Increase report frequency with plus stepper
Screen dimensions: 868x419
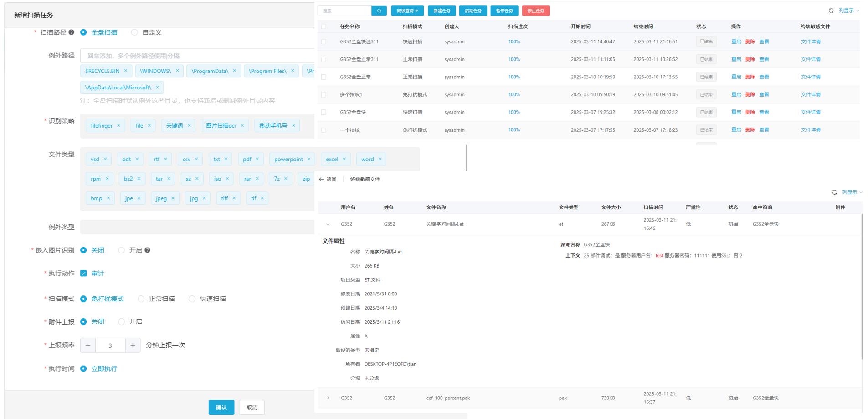coord(133,346)
